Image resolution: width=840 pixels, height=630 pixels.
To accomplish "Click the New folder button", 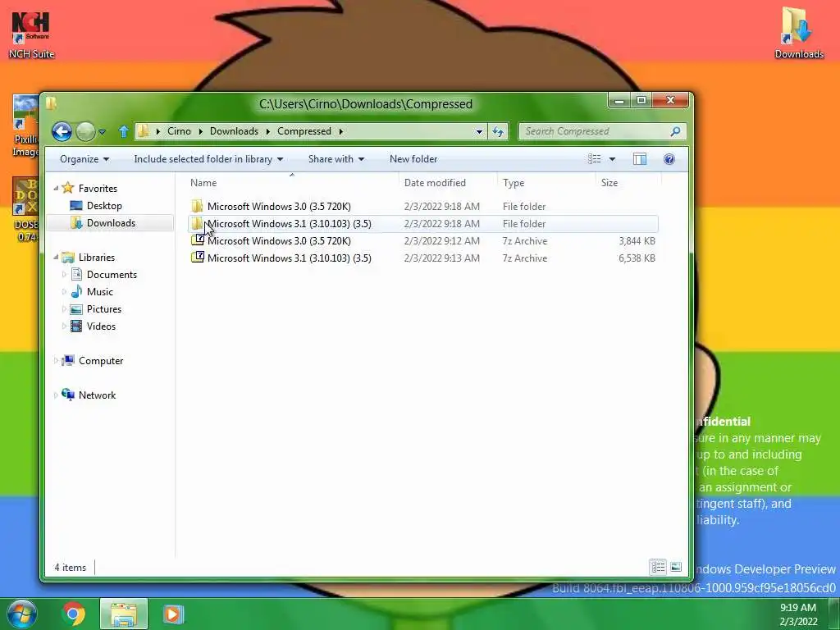I will pos(413,159).
